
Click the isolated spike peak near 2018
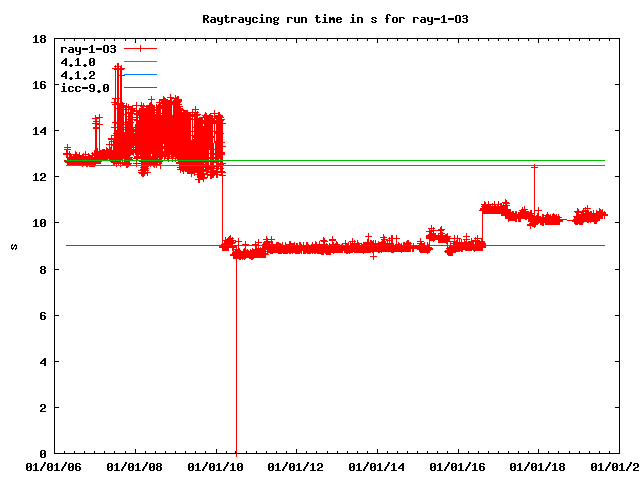(x=535, y=167)
